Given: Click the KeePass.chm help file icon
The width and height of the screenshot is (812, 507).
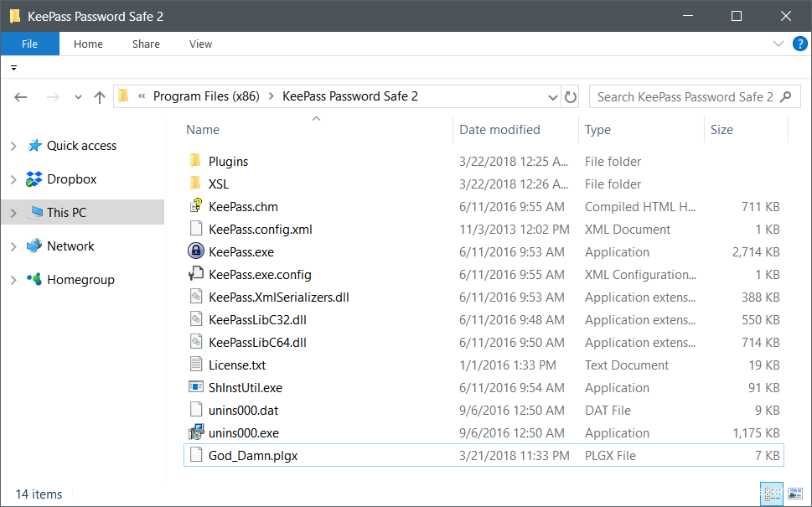Looking at the screenshot, I should coord(195,206).
